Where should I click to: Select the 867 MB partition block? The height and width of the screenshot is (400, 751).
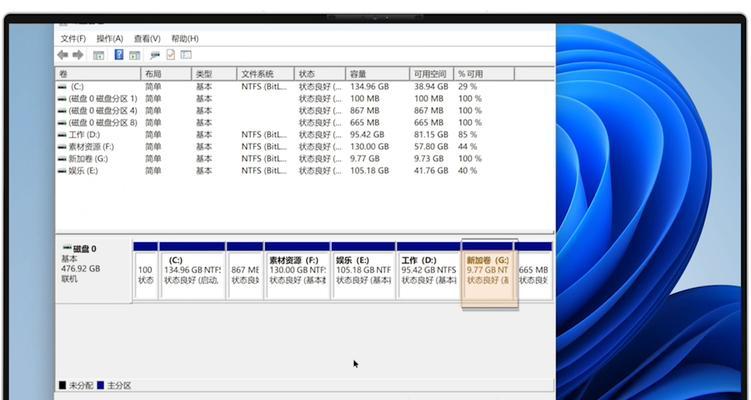245,271
